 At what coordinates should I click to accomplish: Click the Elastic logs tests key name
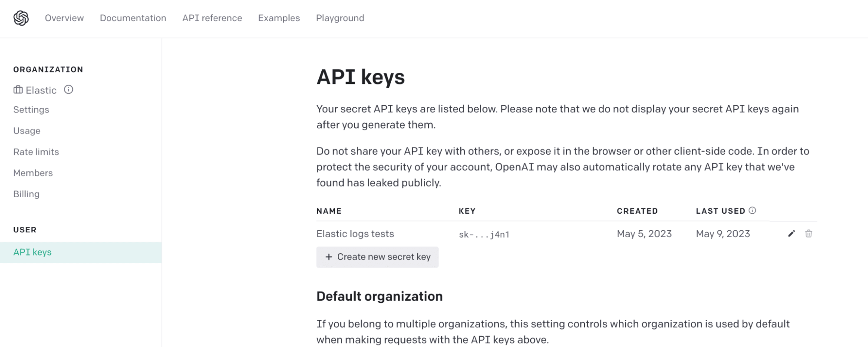pyautogui.click(x=355, y=234)
